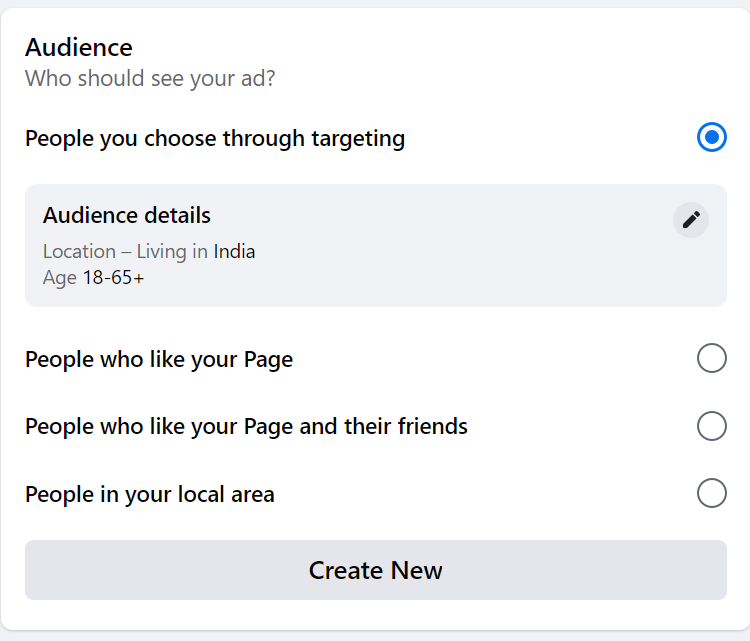Select the 'People in your local area' radio button

pos(712,493)
